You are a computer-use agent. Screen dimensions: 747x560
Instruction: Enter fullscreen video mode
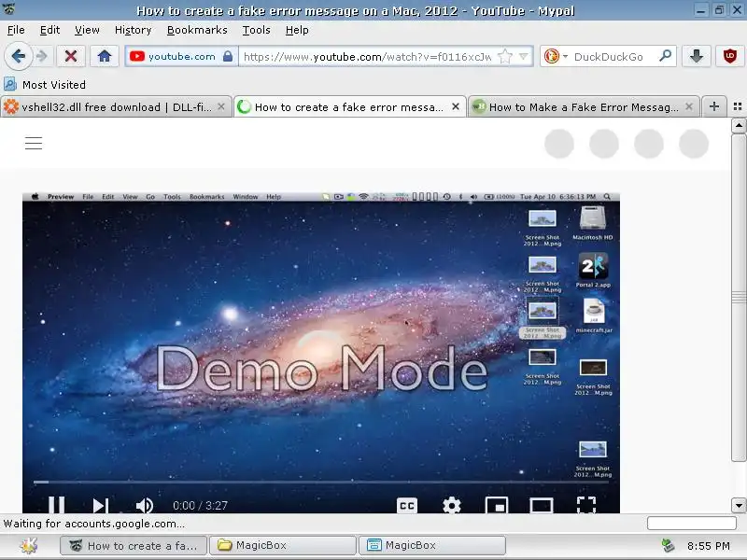pyautogui.click(x=586, y=505)
